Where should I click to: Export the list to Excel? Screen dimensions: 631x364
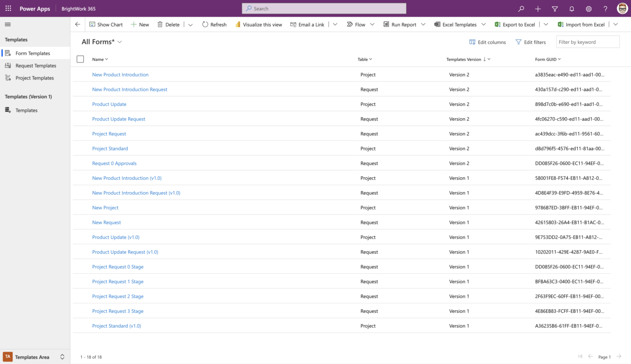(x=515, y=24)
